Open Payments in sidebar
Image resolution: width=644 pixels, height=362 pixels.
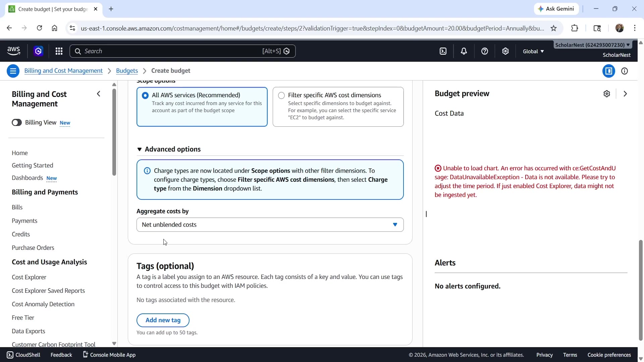(24, 221)
